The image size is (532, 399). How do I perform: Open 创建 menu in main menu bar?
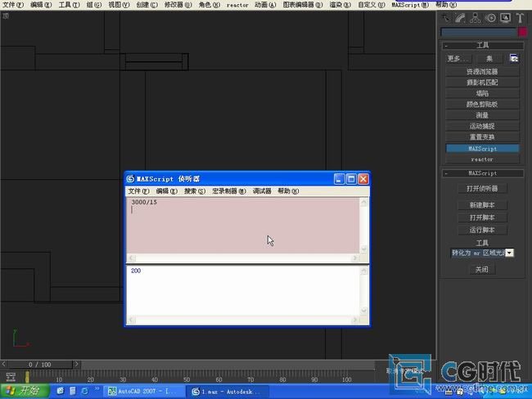(x=147, y=5)
